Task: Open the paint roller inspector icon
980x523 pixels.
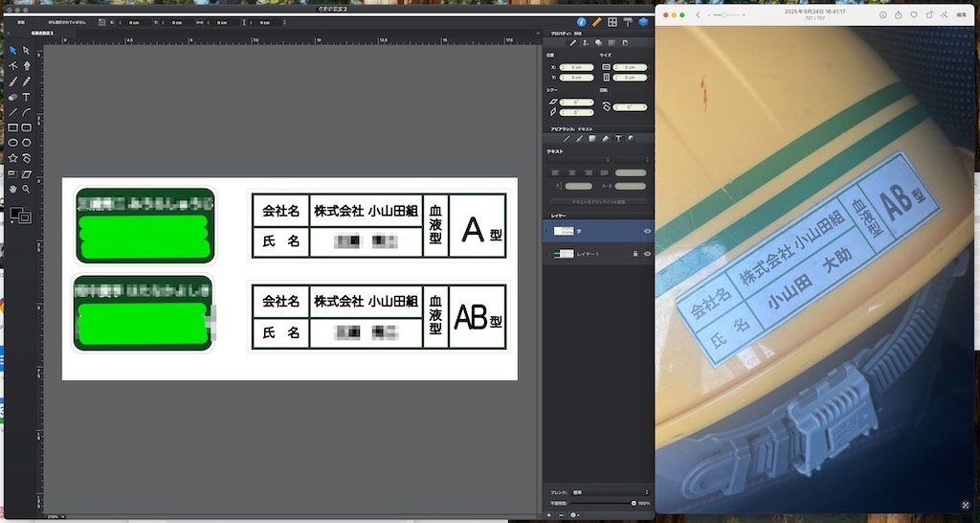Action: (628, 22)
